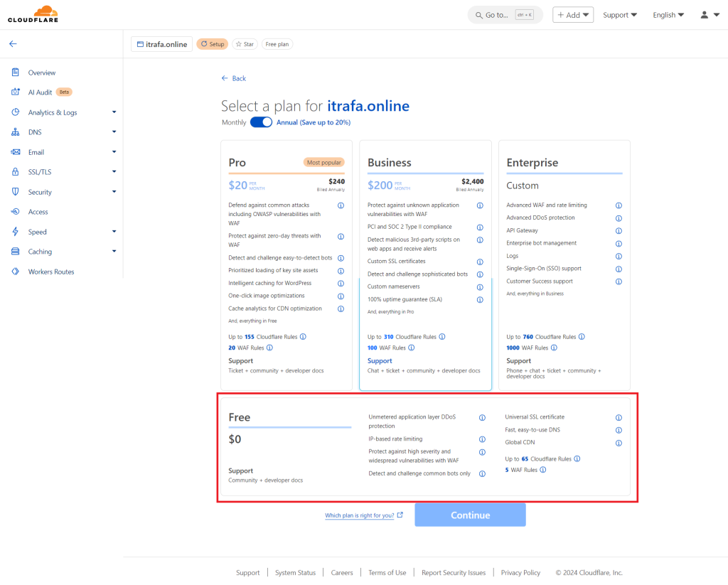Click the Go to... search box

(505, 15)
